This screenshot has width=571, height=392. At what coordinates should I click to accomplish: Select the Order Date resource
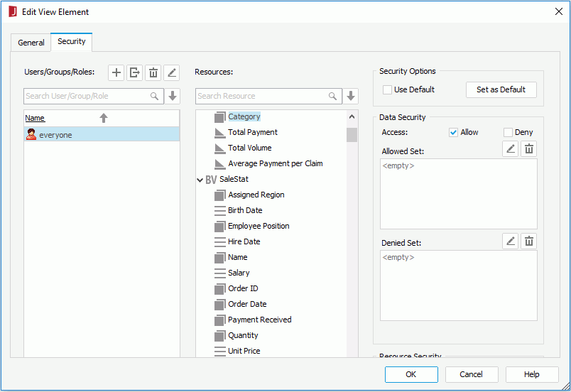pos(247,304)
